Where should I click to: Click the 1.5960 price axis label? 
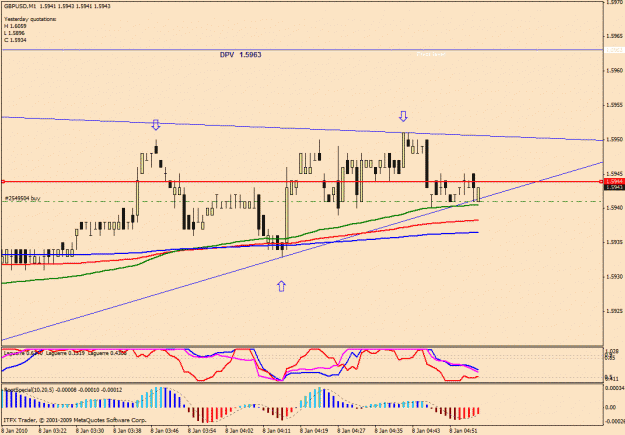pos(614,71)
